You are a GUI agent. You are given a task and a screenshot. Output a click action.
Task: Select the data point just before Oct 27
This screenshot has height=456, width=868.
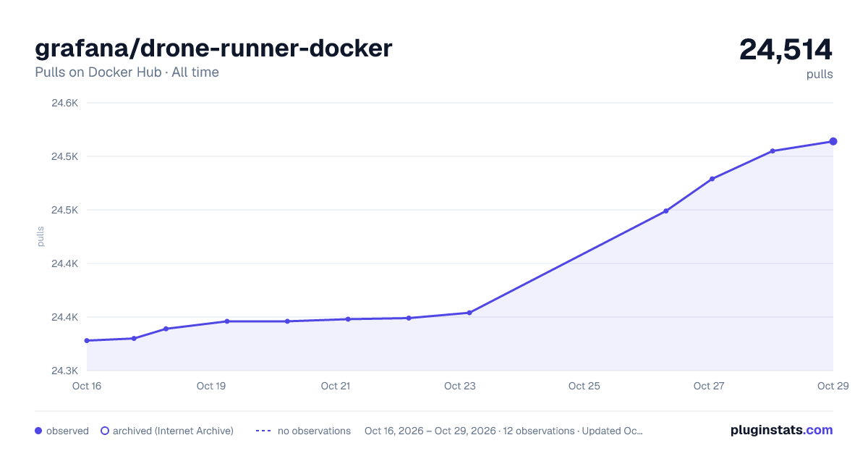coord(665,211)
